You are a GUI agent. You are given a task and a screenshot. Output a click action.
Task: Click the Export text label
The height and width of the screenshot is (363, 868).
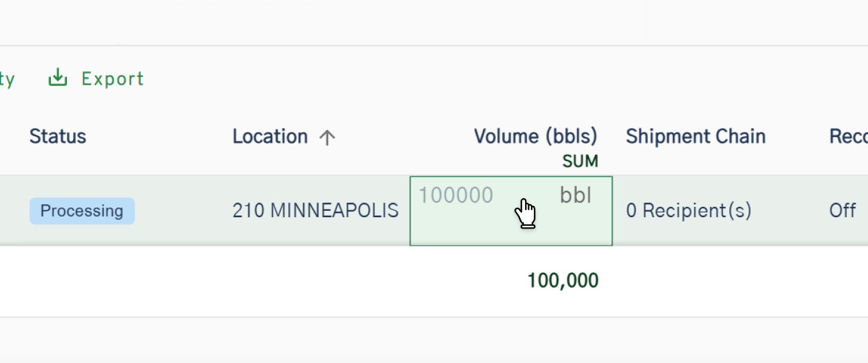click(113, 79)
